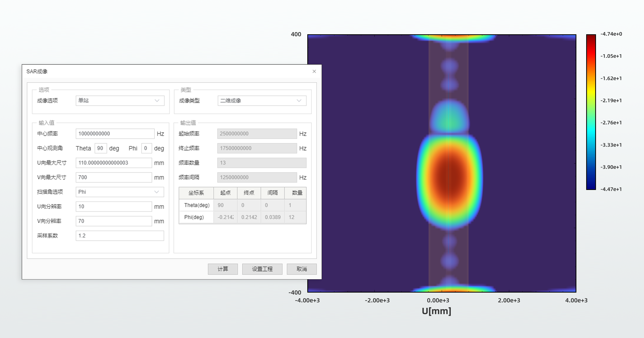Click the V向分辨率 field with 70
This screenshot has width=644, height=338.
pos(114,221)
